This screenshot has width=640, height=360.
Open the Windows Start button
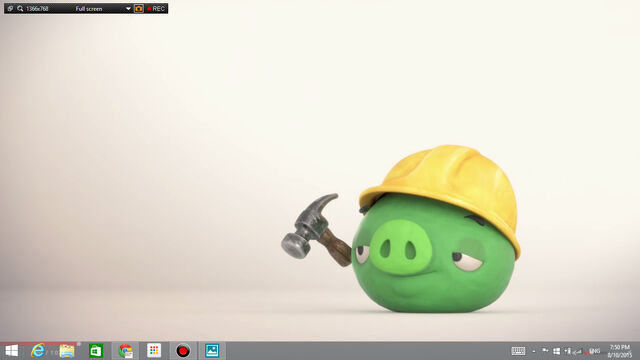pyautogui.click(x=11, y=351)
